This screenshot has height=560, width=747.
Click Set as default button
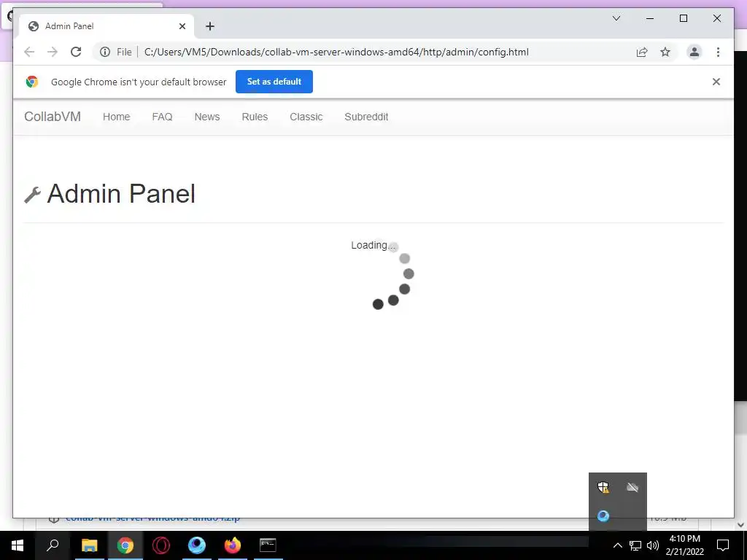click(274, 82)
